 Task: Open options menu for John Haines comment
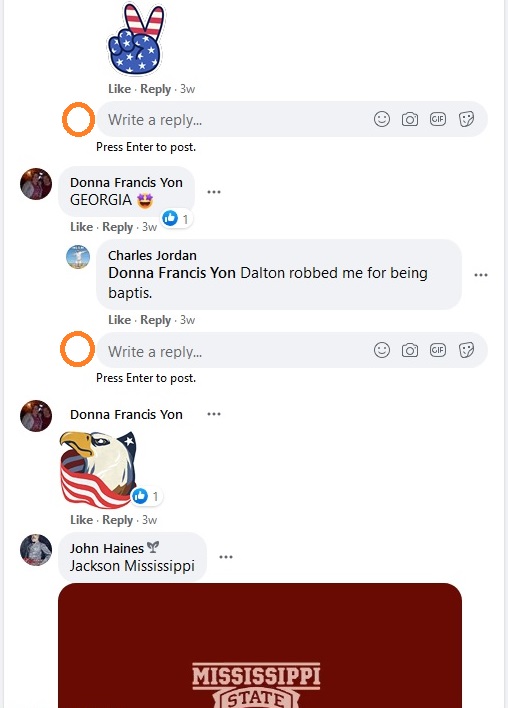point(226,557)
